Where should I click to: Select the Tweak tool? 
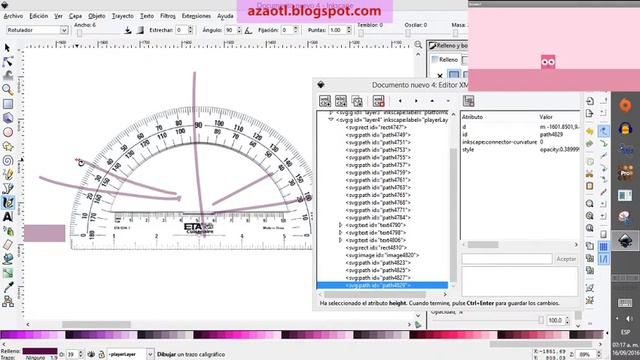click(x=7, y=76)
